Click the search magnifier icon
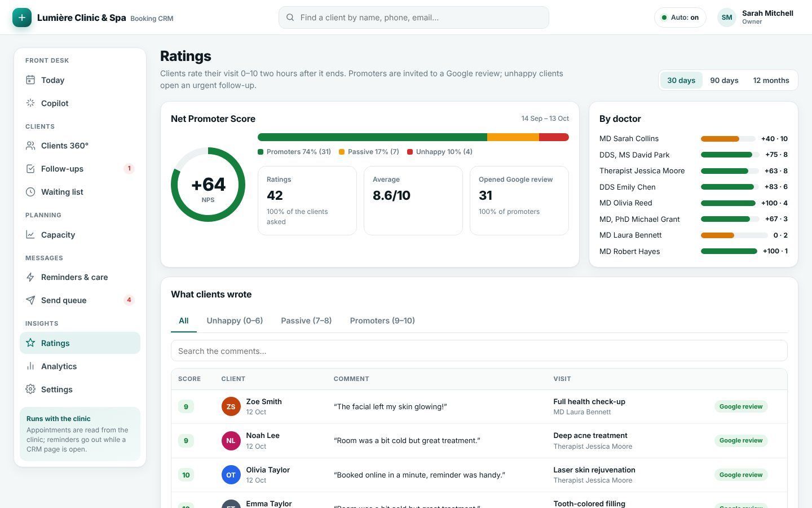Viewport: 812px width, 508px height. point(290,17)
